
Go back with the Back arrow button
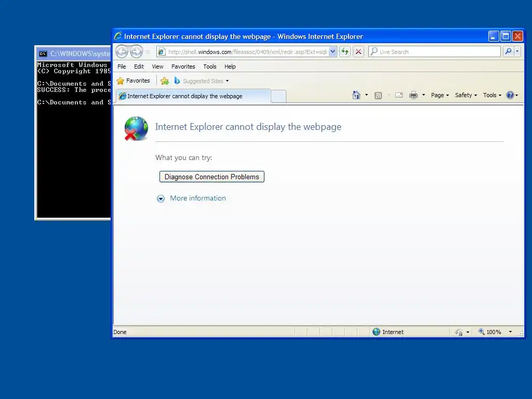[x=122, y=51]
